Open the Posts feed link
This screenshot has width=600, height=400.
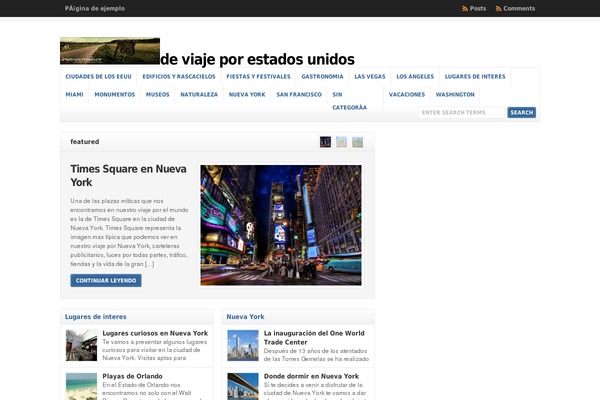point(478,8)
